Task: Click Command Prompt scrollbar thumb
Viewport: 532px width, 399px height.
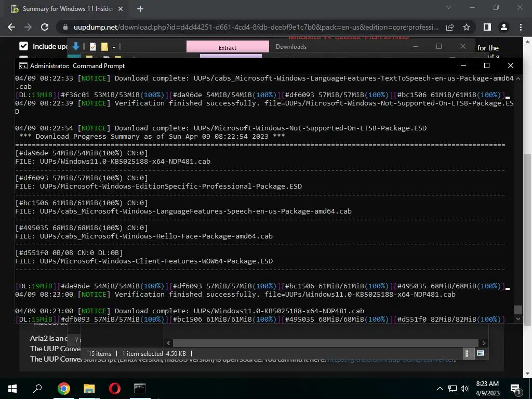Action: pos(518,310)
